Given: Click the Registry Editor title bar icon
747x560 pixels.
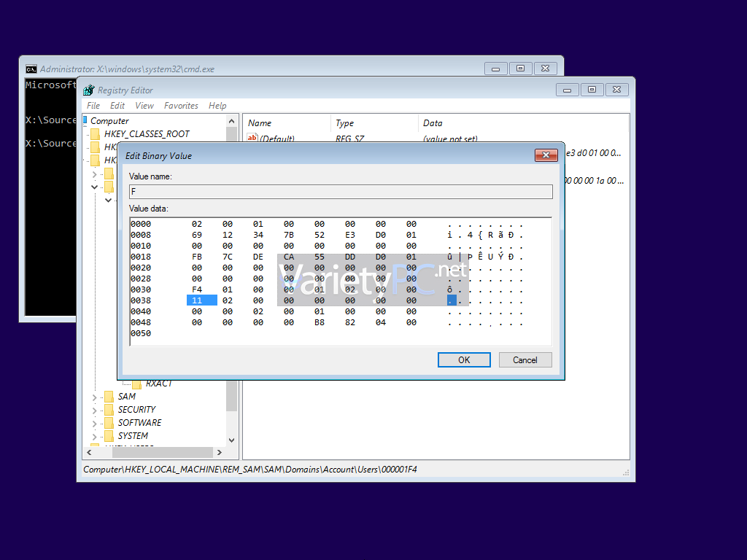Looking at the screenshot, I should click(x=88, y=90).
